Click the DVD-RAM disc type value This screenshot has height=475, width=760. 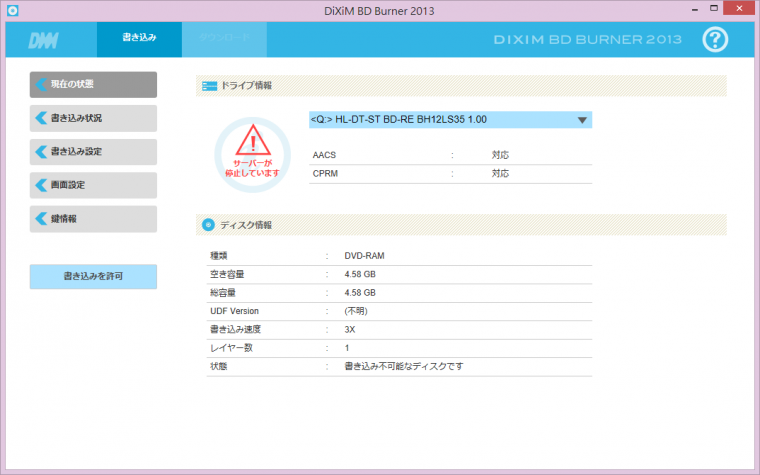364,255
